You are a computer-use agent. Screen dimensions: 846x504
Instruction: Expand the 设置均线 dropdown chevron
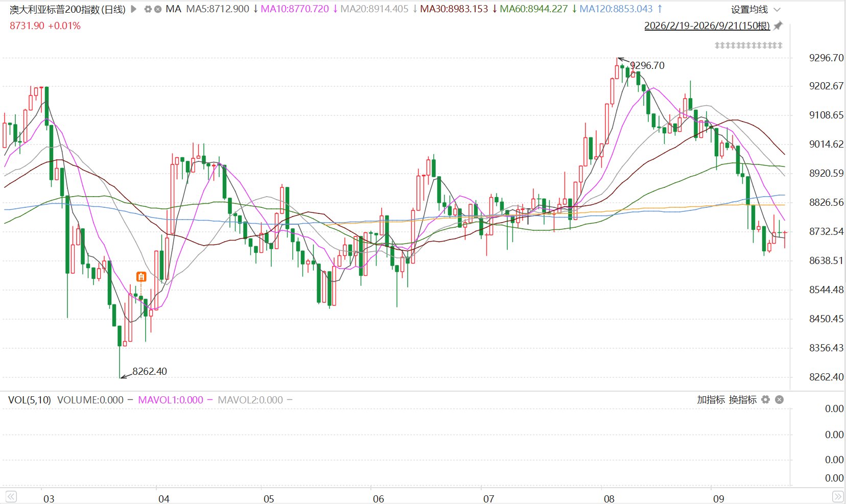point(777,10)
